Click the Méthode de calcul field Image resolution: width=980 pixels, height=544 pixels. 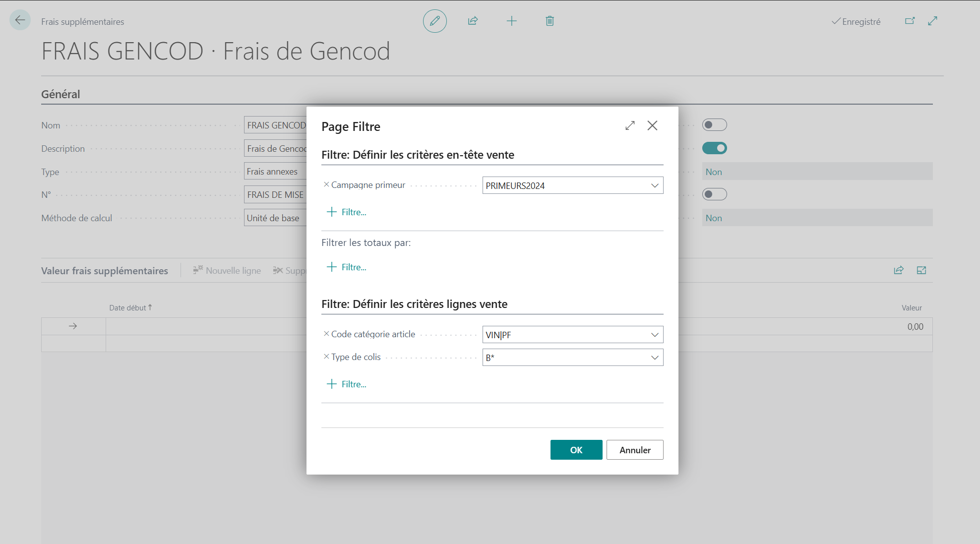coord(276,218)
